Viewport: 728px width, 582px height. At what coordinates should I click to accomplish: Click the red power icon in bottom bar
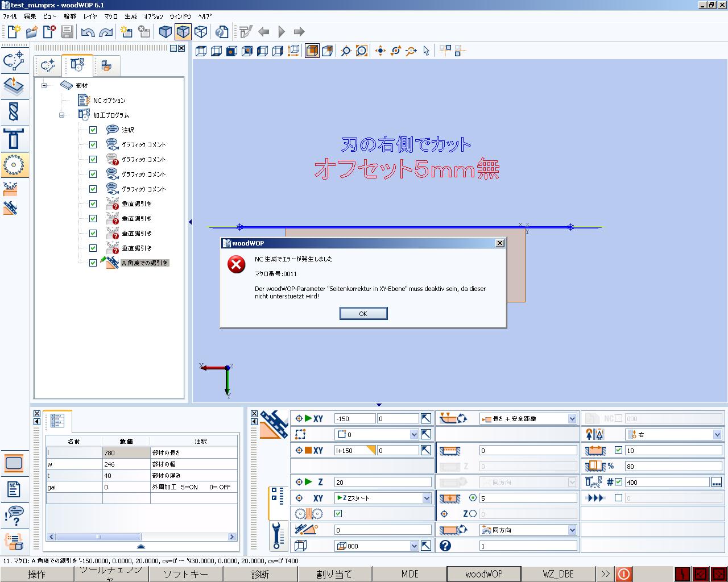[623, 574]
